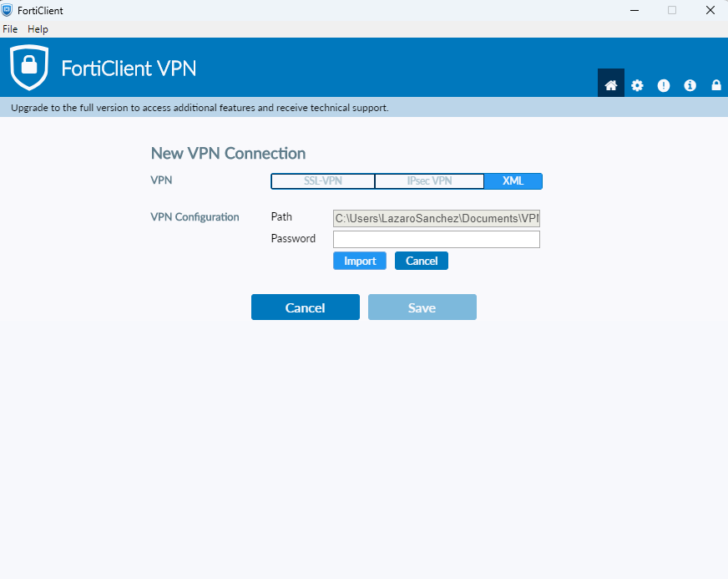Select the XML tab

[513, 181]
